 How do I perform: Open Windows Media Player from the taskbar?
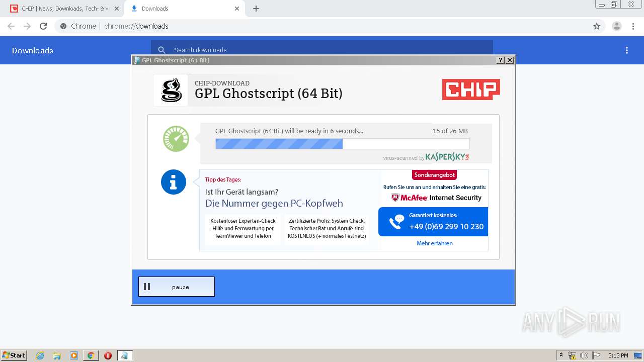[74, 355]
